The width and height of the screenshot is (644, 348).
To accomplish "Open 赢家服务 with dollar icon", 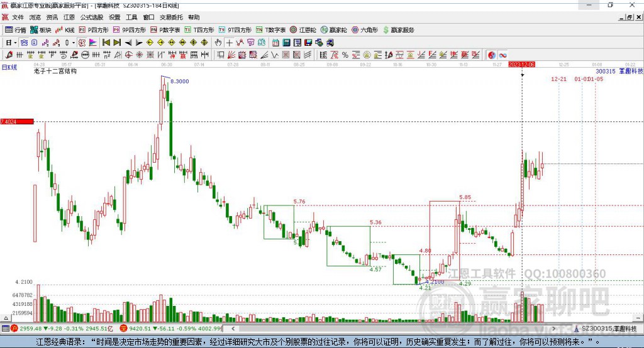I will (x=399, y=30).
